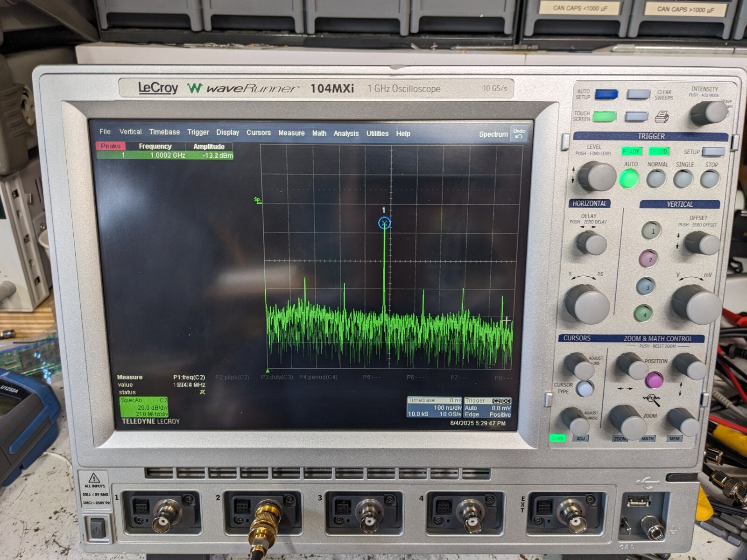Open the Timebase menu
Viewport: 747px width, 560px height.
[x=164, y=132]
